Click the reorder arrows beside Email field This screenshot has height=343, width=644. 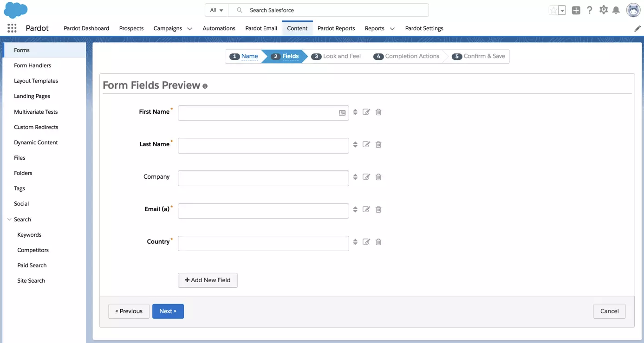point(355,209)
